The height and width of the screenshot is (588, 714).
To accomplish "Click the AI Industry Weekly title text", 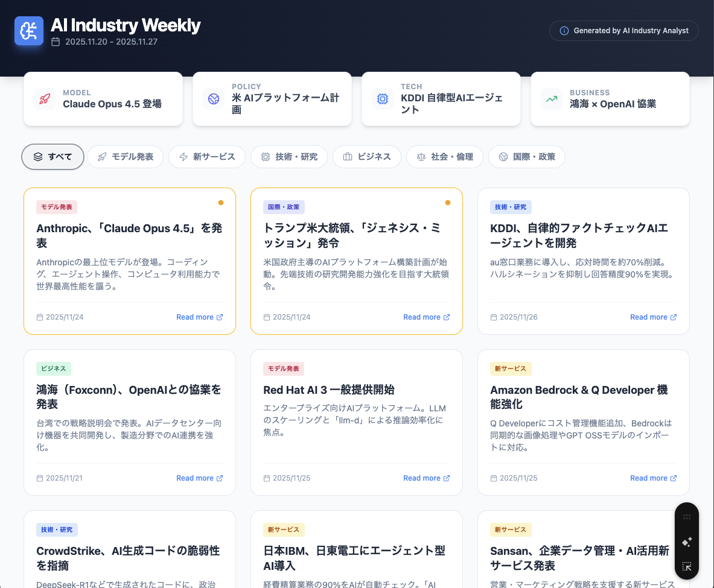I will click(126, 25).
